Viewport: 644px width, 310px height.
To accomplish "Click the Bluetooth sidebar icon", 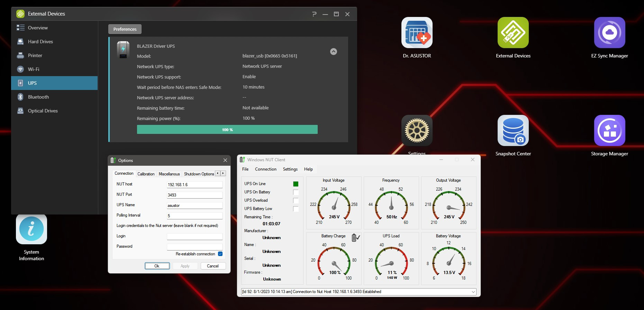I will tap(20, 97).
